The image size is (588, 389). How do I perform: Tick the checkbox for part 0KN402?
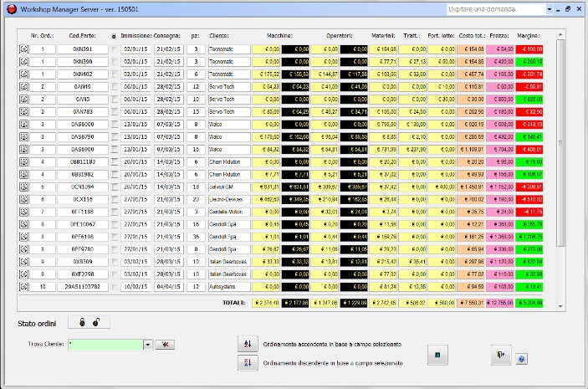pyautogui.click(x=114, y=74)
